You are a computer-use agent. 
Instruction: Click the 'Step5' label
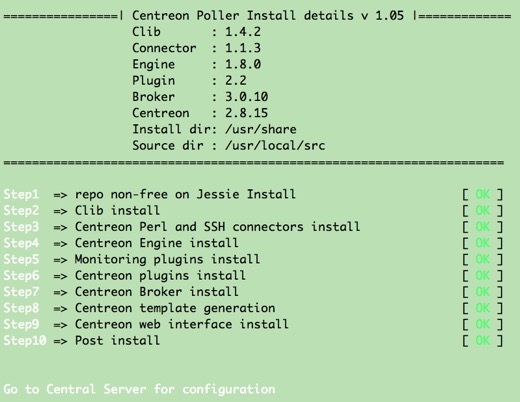pyautogui.click(x=21, y=259)
